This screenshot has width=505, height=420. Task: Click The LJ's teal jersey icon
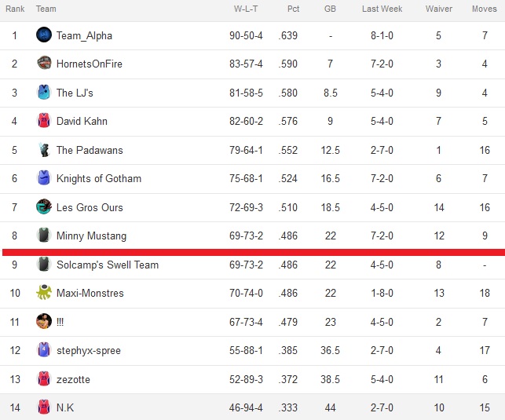click(44, 92)
